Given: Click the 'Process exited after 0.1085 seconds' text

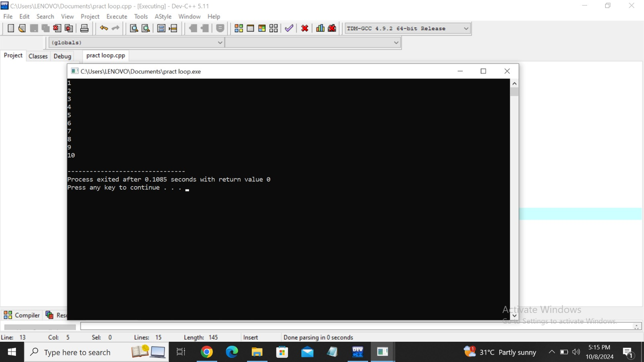Looking at the screenshot, I should (x=132, y=179).
